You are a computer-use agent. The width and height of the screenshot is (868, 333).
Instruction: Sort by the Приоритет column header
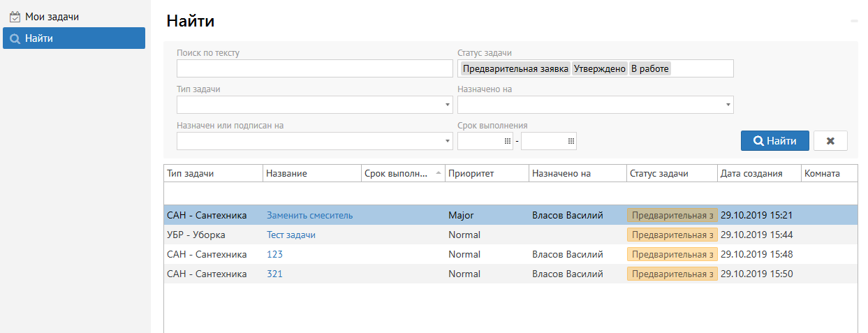pyautogui.click(x=471, y=174)
